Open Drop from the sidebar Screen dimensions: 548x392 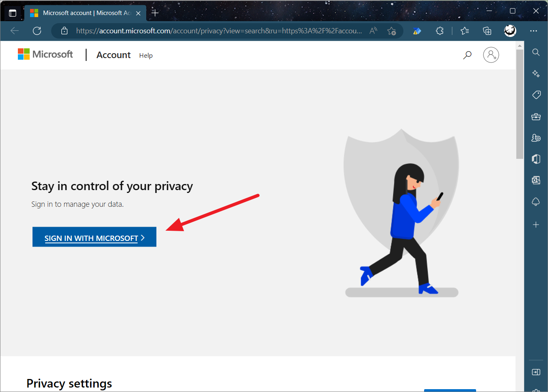(x=536, y=201)
